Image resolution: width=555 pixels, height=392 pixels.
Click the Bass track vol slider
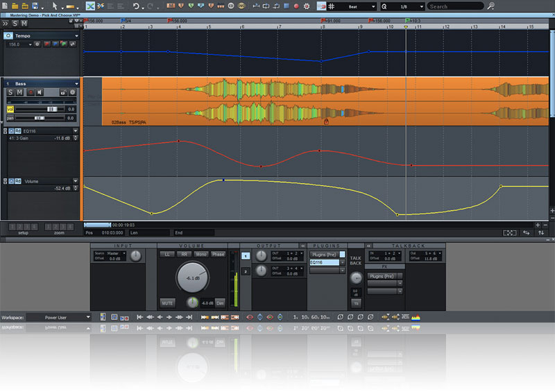pos(51,109)
